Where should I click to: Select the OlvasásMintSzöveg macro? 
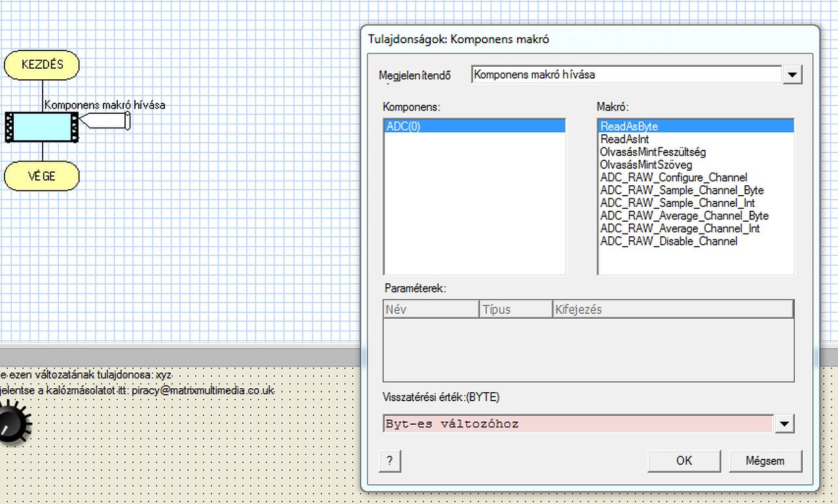pyautogui.click(x=695, y=165)
